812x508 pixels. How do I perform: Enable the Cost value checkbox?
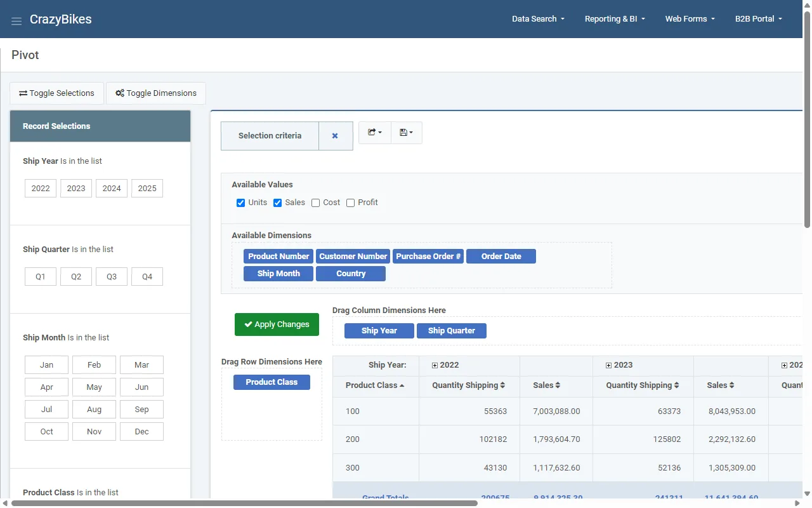315,203
